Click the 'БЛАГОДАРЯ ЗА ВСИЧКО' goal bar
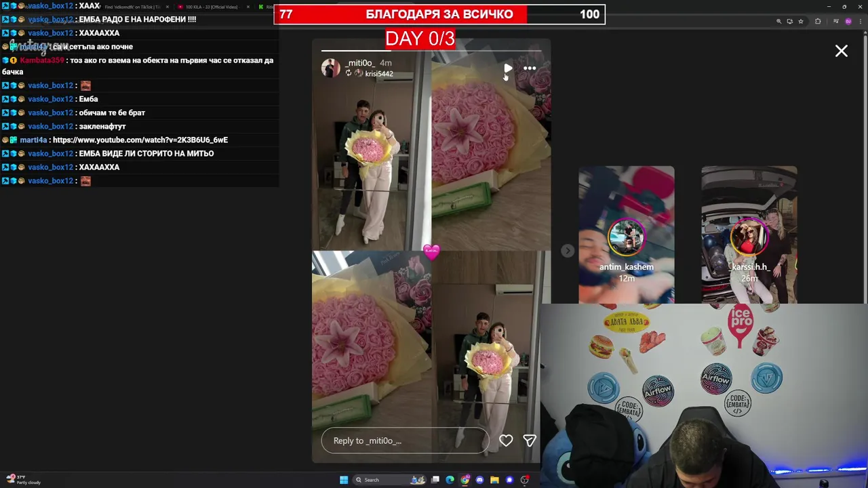This screenshot has width=868, height=488. click(x=439, y=14)
